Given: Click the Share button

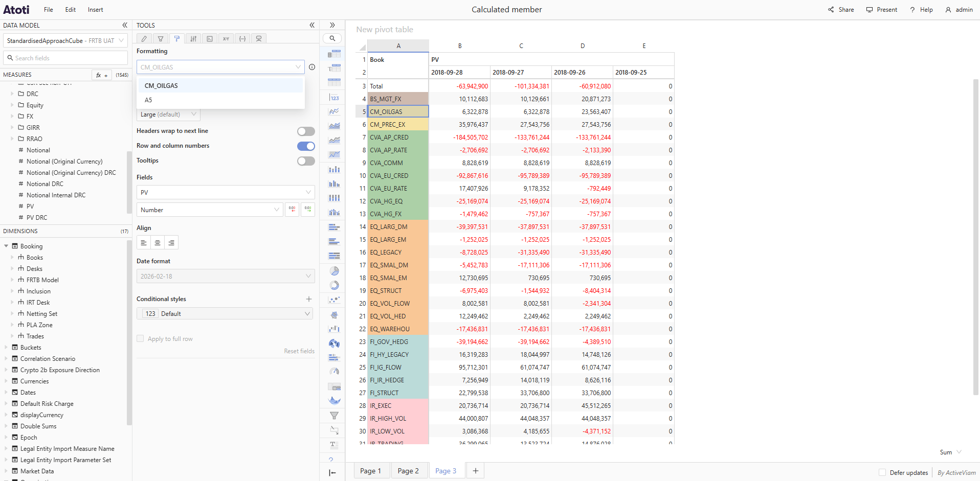Looking at the screenshot, I should [841, 10].
